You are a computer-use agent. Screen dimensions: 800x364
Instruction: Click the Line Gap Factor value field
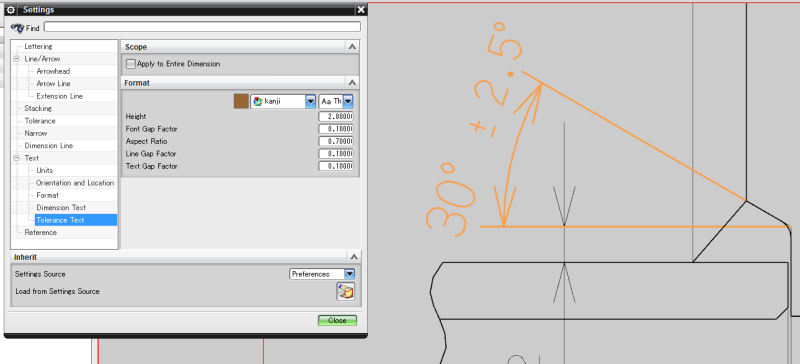336,154
